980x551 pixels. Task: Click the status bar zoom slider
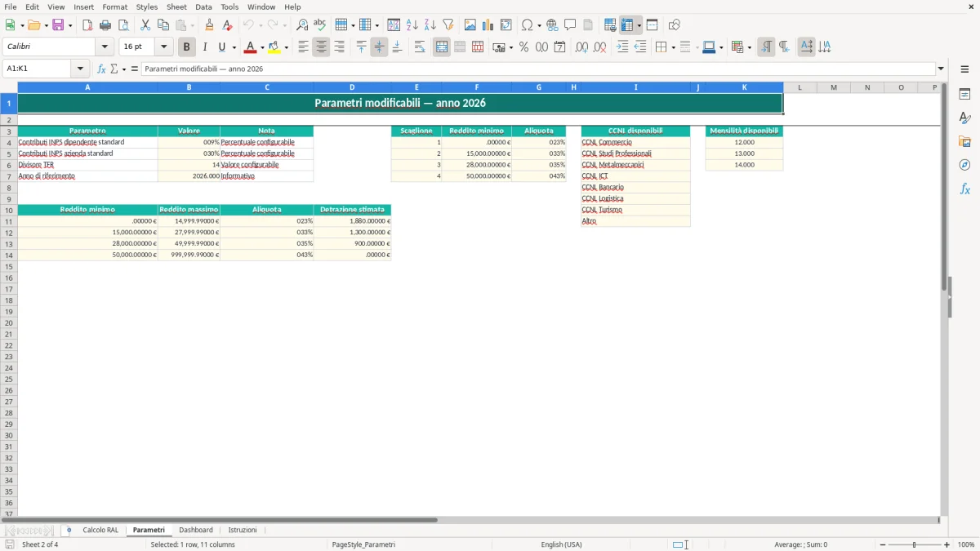[x=915, y=544]
